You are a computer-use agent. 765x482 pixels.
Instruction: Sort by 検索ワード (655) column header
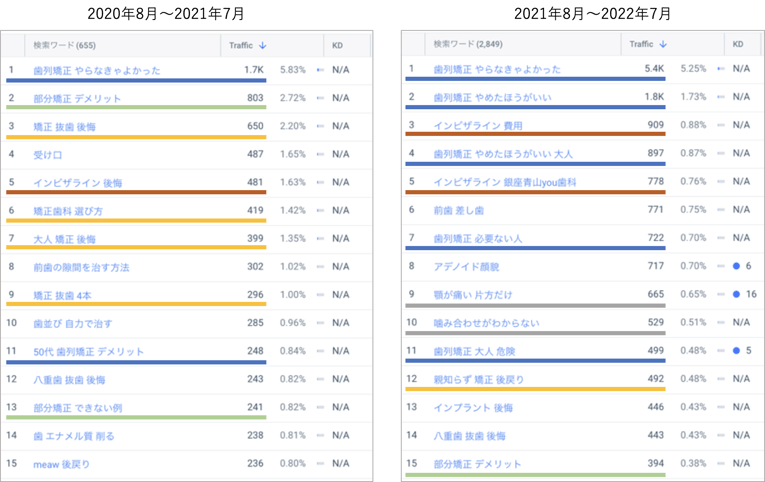[64, 45]
